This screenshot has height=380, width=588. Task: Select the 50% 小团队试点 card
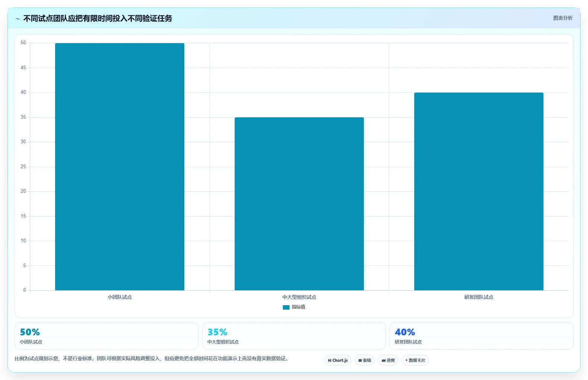[107, 336]
